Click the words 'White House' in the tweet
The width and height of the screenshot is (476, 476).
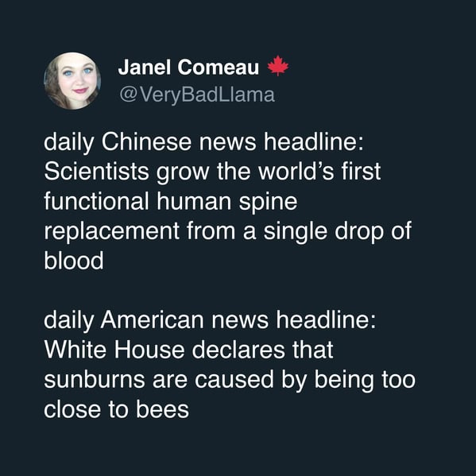pos(114,350)
